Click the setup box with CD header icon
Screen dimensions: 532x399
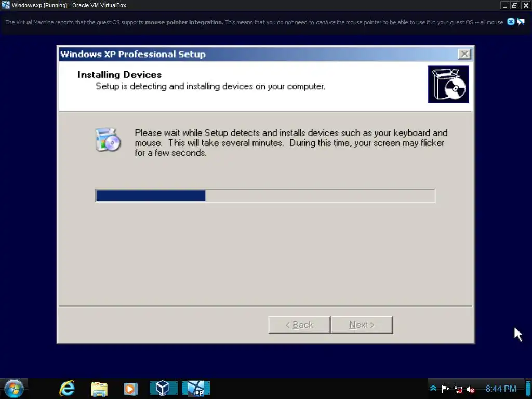(x=448, y=85)
